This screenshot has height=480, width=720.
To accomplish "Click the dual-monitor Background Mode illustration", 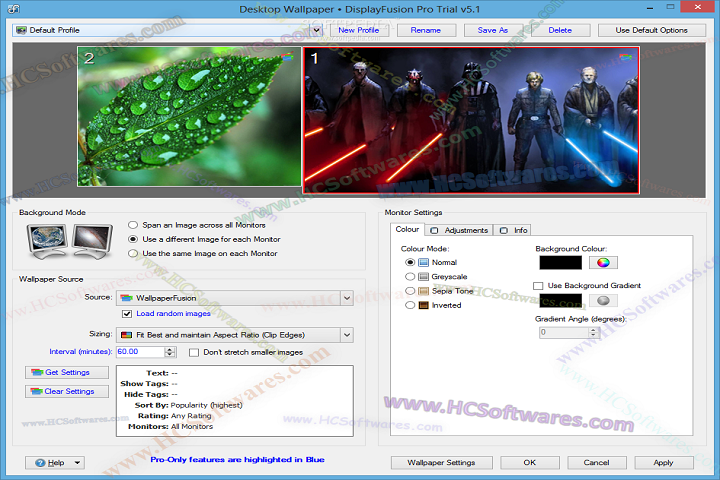I will tap(69, 241).
